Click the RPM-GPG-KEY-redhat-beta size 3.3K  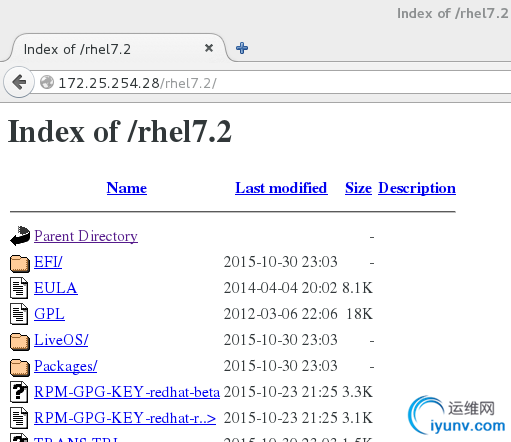click(x=357, y=392)
